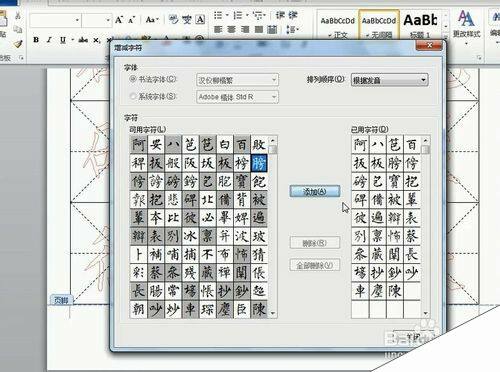Select the 系统字体 radio button
The image size is (500, 372).
pyautogui.click(x=133, y=96)
